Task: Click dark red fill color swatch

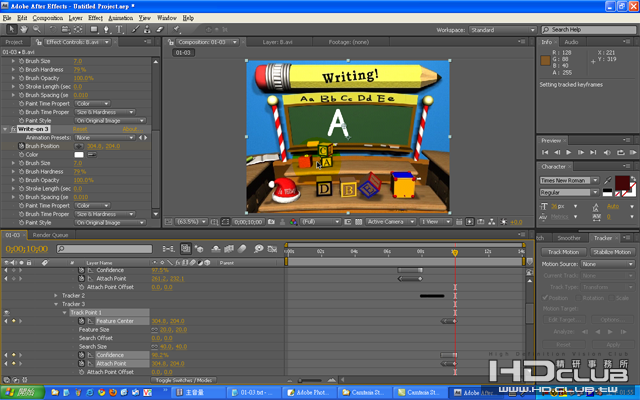Action: (622, 182)
